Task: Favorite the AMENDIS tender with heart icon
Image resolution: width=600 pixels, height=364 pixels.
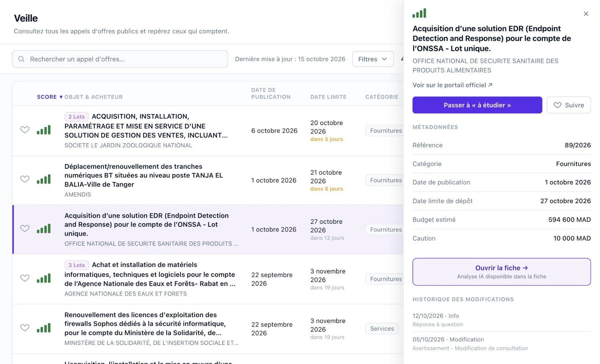Action: (x=25, y=179)
